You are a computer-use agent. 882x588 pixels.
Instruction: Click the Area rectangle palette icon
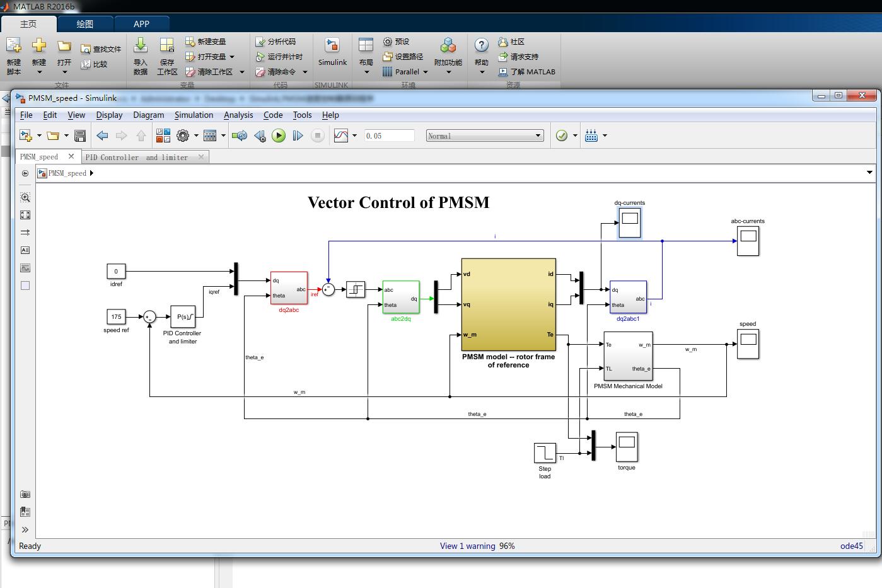point(25,285)
